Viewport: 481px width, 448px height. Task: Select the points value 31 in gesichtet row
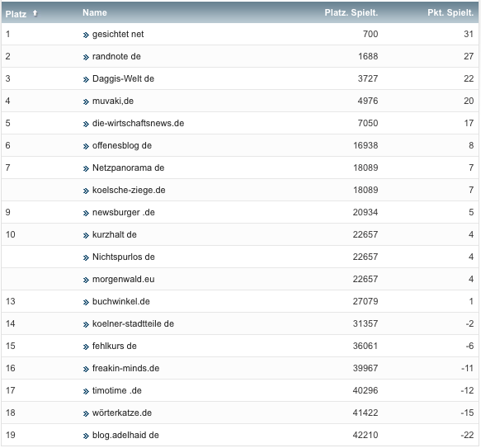pos(469,34)
